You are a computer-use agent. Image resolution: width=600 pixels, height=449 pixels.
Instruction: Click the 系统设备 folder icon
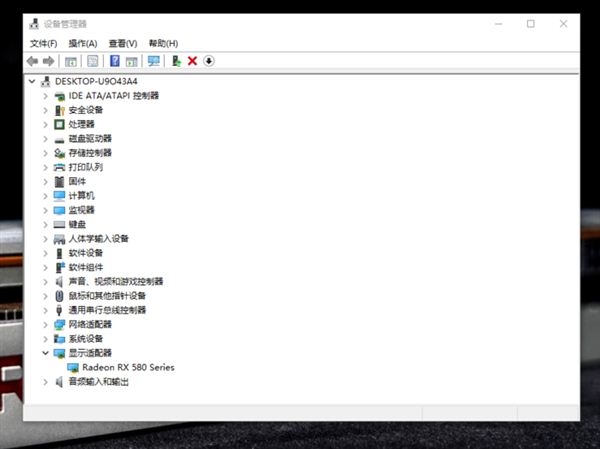point(59,339)
